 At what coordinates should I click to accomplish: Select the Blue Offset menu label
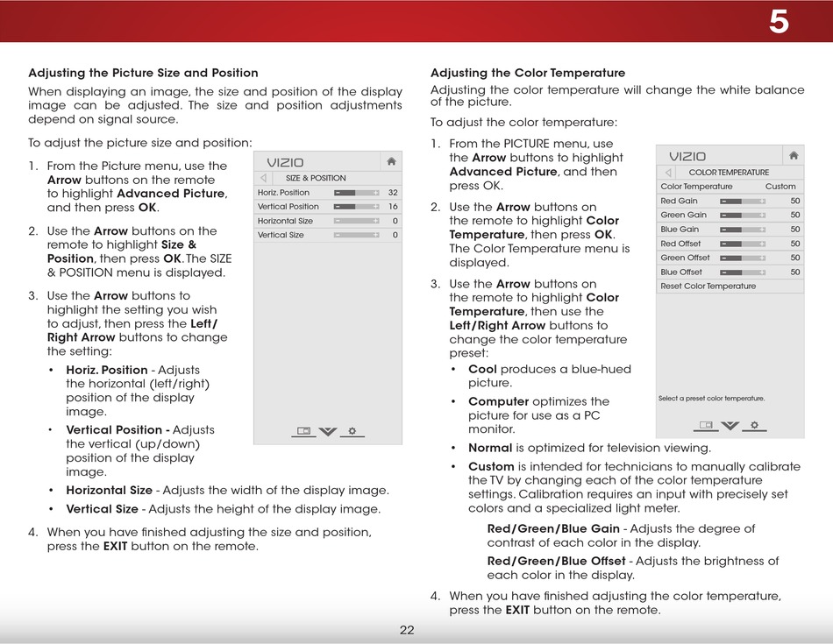click(x=681, y=272)
